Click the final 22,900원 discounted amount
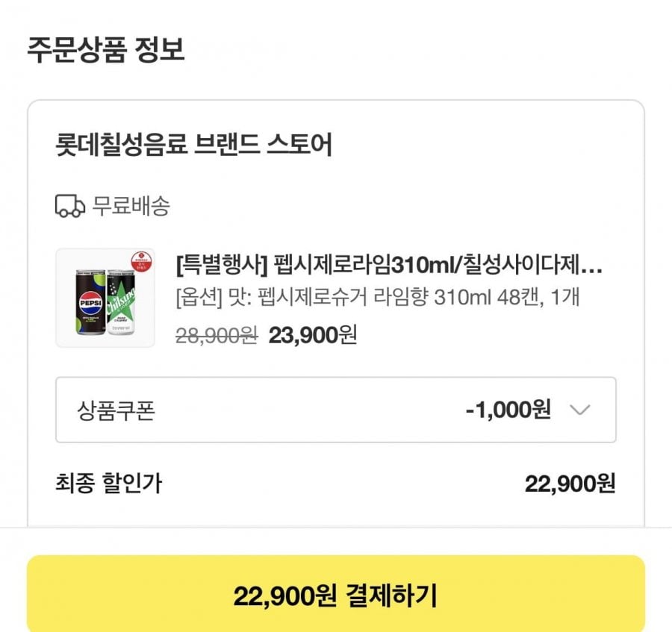 570,484
